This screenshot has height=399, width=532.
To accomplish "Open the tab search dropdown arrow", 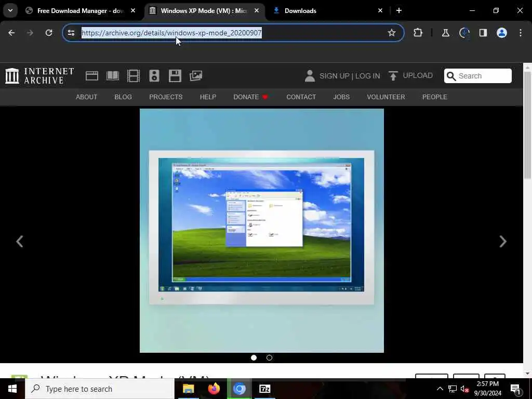I will pyautogui.click(x=10, y=10).
